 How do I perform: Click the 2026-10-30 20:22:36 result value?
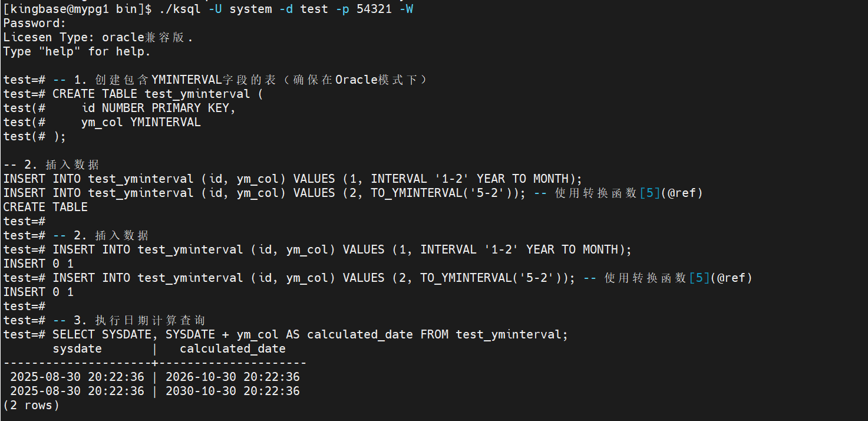pyautogui.click(x=233, y=377)
